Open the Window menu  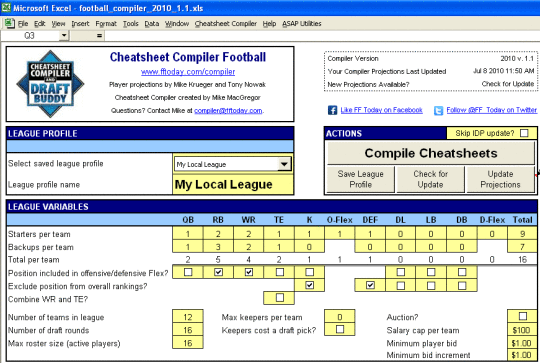click(x=177, y=23)
